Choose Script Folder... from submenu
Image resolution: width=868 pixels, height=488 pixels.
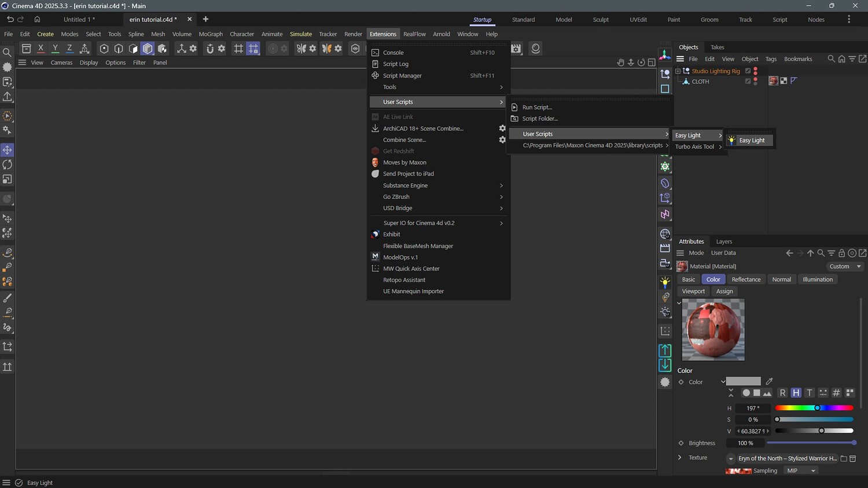tap(590, 119)
